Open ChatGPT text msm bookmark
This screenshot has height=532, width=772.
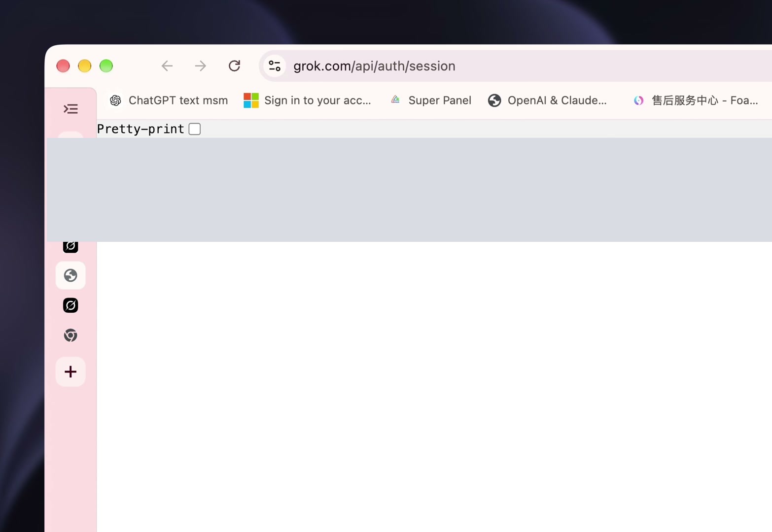pos(168,100)
